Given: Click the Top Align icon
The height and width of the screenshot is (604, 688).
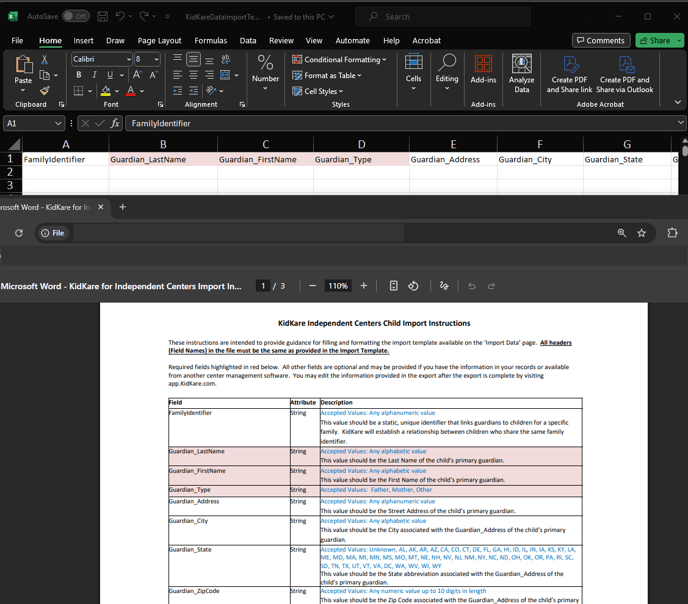Looking at the screenshot, I should pos(177,59).
